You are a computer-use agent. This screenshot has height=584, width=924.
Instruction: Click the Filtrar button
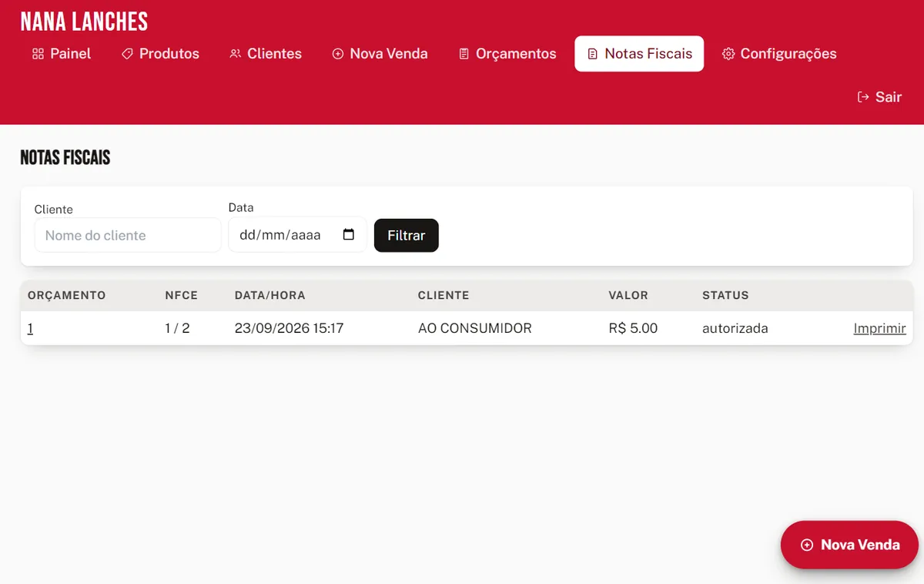(407, 236)
